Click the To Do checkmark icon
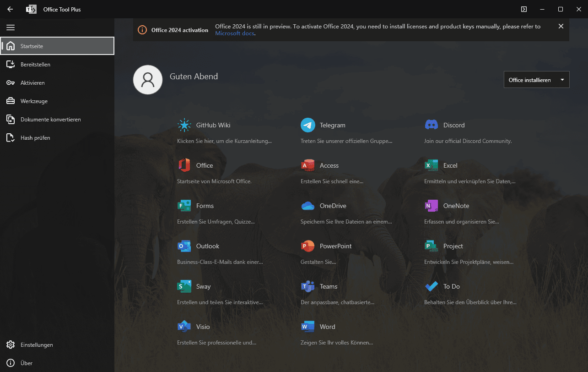Viewport: 588px width, 372px height. [431, 286]
